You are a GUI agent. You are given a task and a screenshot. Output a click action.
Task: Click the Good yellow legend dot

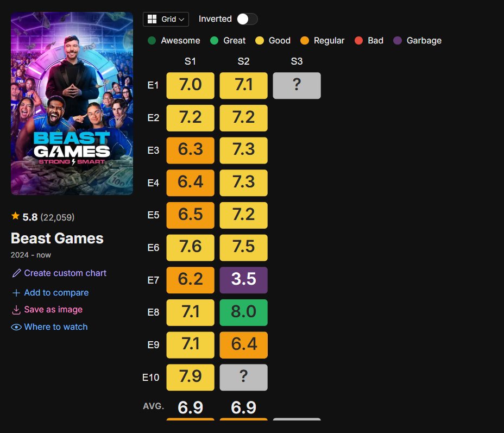(260, 41)
